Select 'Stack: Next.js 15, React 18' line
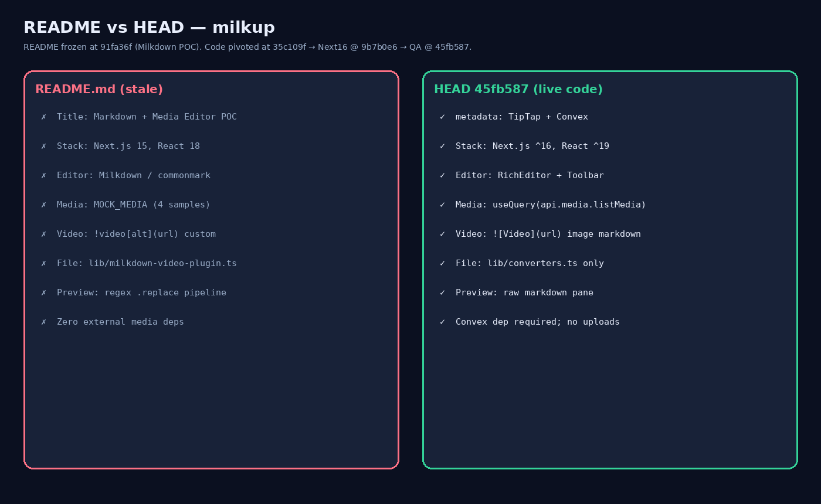 (x=128, y=146)
